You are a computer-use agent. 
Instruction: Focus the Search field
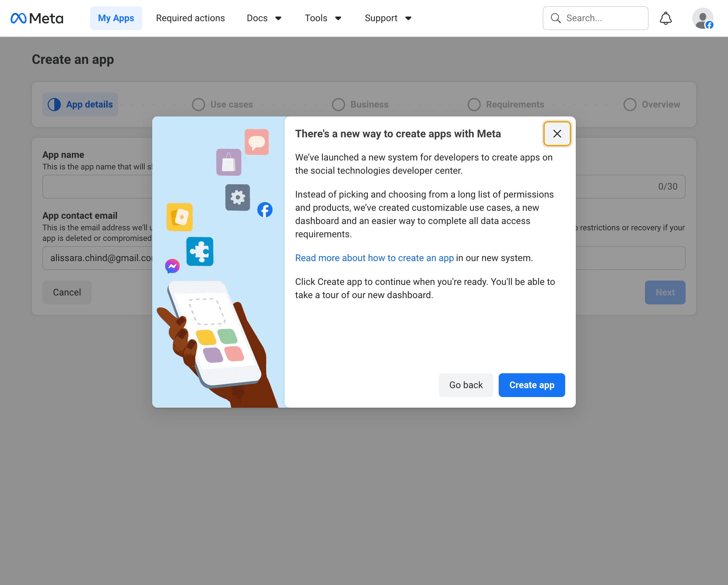pos(595,18)
